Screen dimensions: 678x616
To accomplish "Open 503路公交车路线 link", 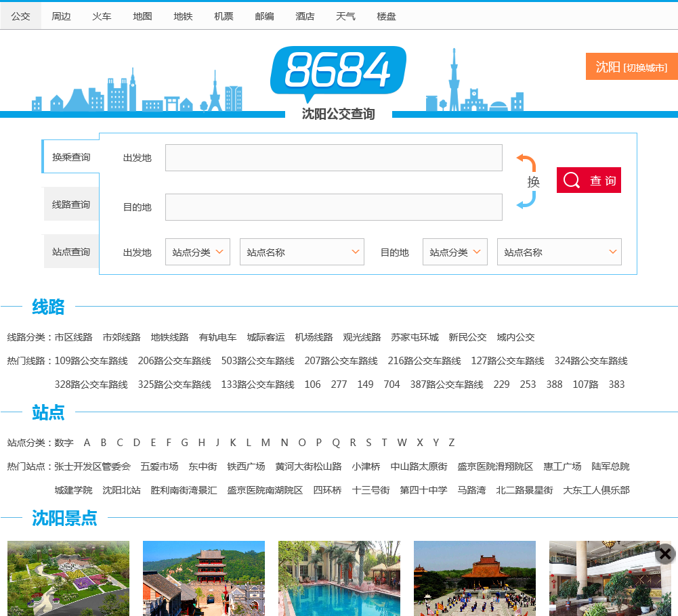I will (257, 361).
